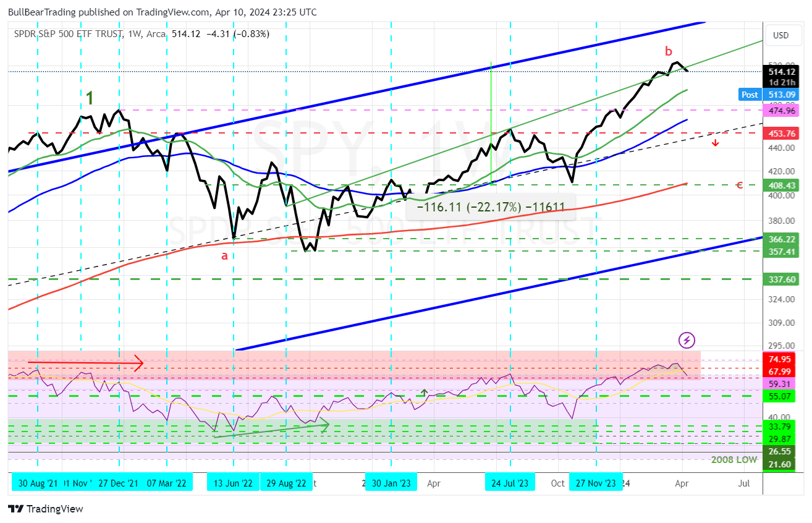Click the 30 Aug '21 date marker
812x523 pixels.
click(38, 483)
